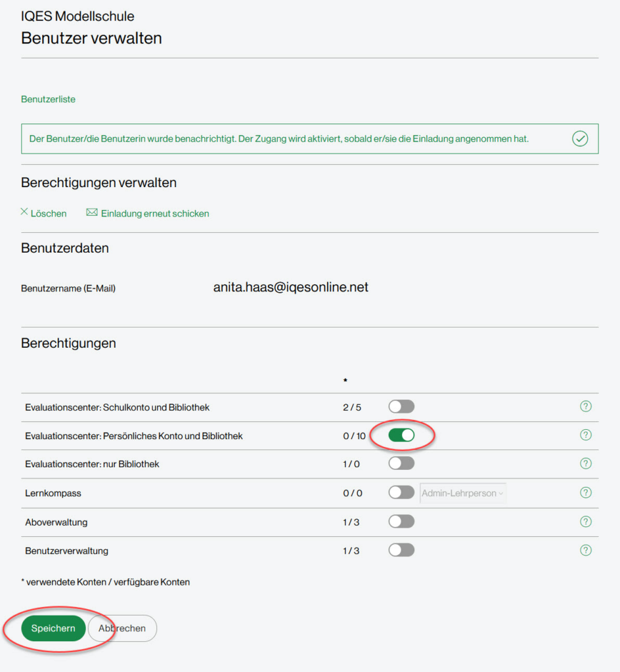Switch on Benutzerverwaltung permission
620x672 pixels.
[401, 550]
